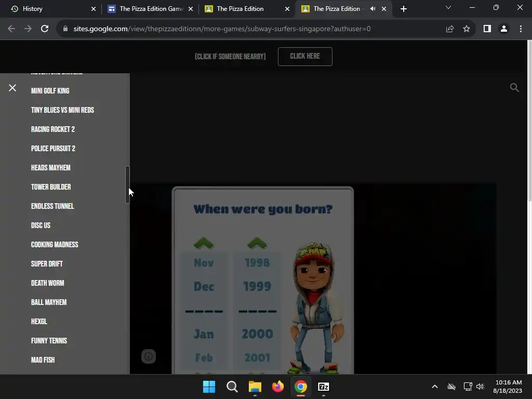The image size is (532, 399).
Task: Pick 2000 in the year picker
Action: pyautogui.click(x=257, y=334)
